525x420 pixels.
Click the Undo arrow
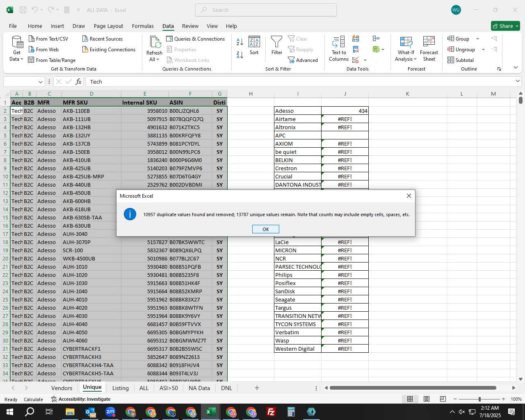point(35,10)
